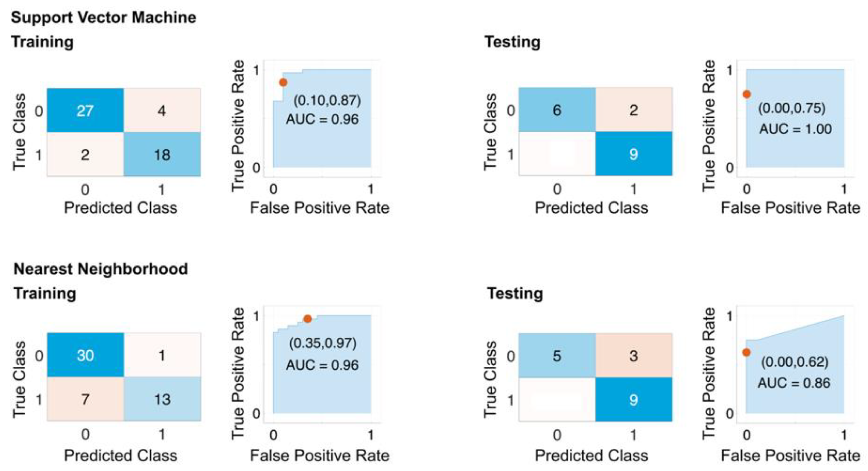Screen dimensions: 868x471
Task: Click the AUC = 0.86 label
Action: point(794,383)
